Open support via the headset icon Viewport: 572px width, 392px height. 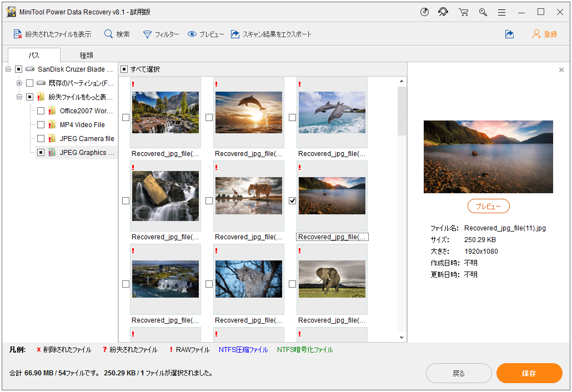click(443, 12)
